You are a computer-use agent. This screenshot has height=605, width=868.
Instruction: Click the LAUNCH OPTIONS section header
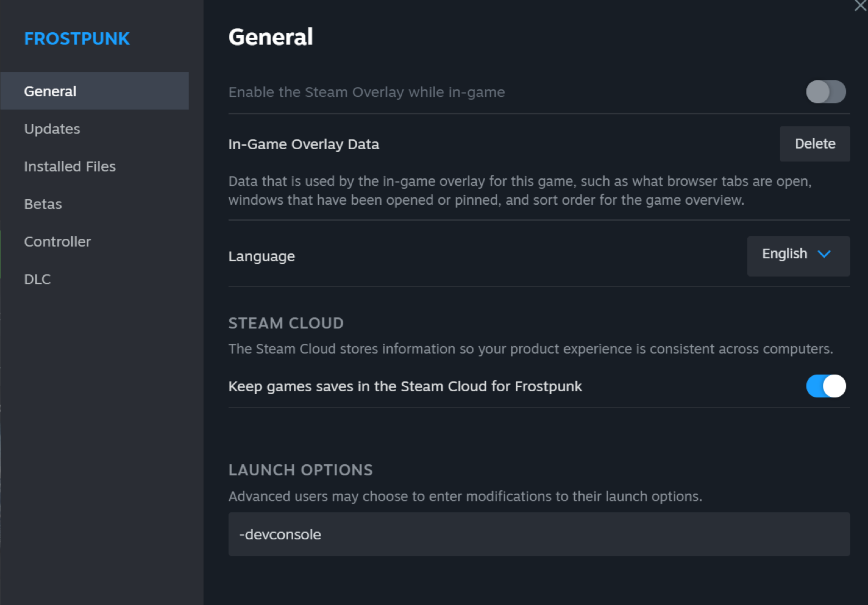[x=300, y=470]
